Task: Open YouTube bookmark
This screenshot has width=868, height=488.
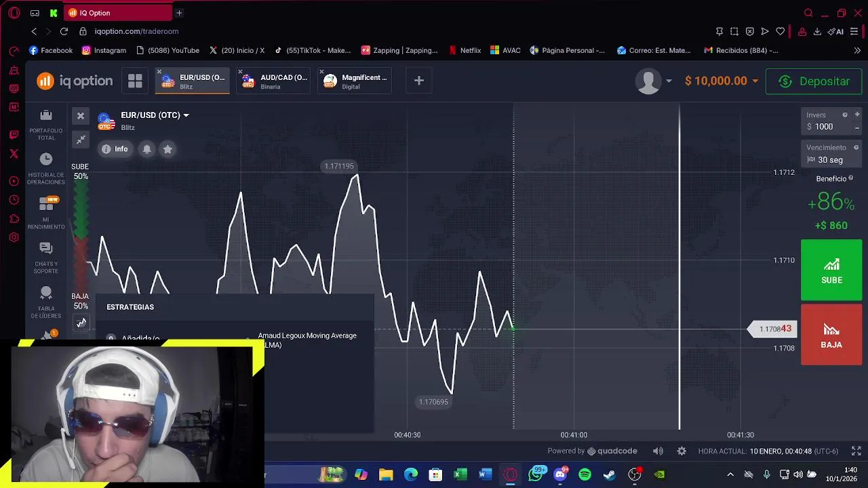Action: tap(167, 50)
